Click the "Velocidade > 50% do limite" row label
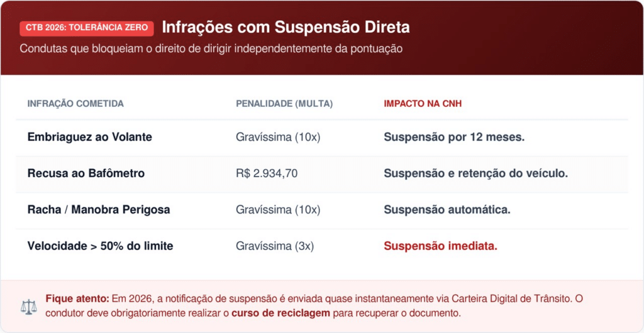Viewport: 644px width, 333px height. click(100, 246)
